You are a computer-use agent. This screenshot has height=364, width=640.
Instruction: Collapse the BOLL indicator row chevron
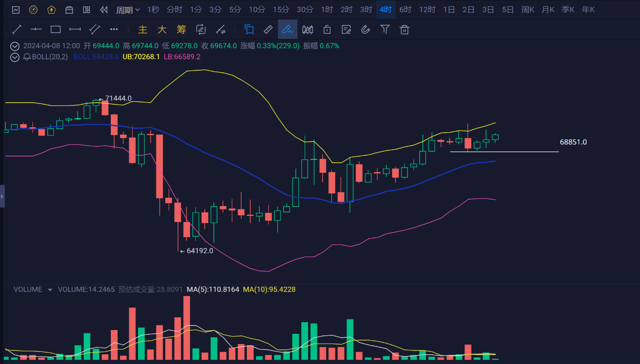click(15, 57)
